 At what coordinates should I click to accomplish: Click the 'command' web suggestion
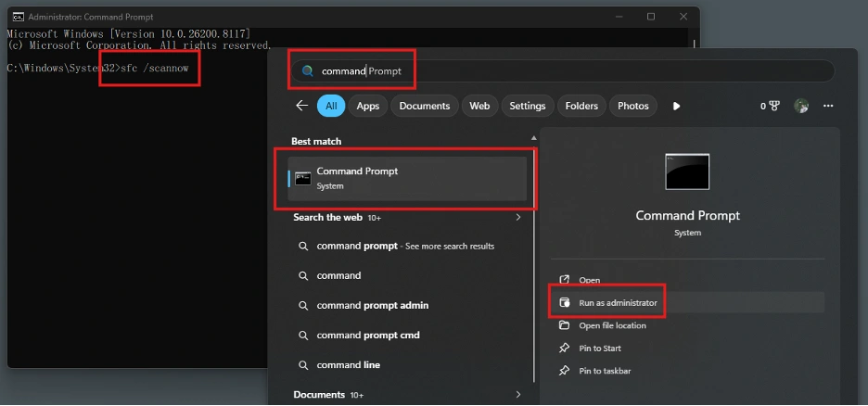[407, 275]
